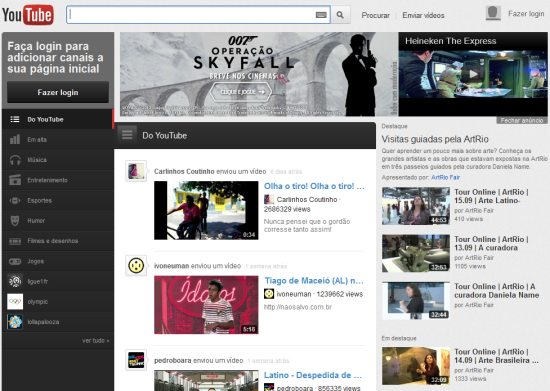
Task: Click Tour Online 15.09 Arte Latino thumbnail
Action: tap(416, 206)
